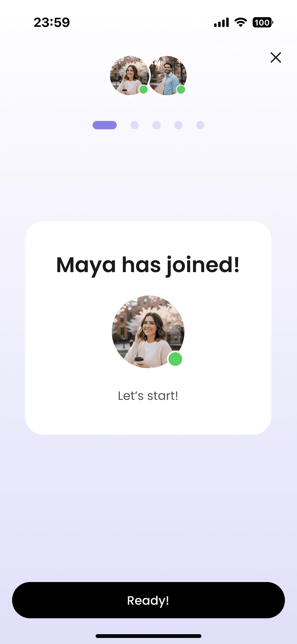Viewport: 297px width, 644px height.
Task: Tap the Ready! button
Action: (148, 600)
